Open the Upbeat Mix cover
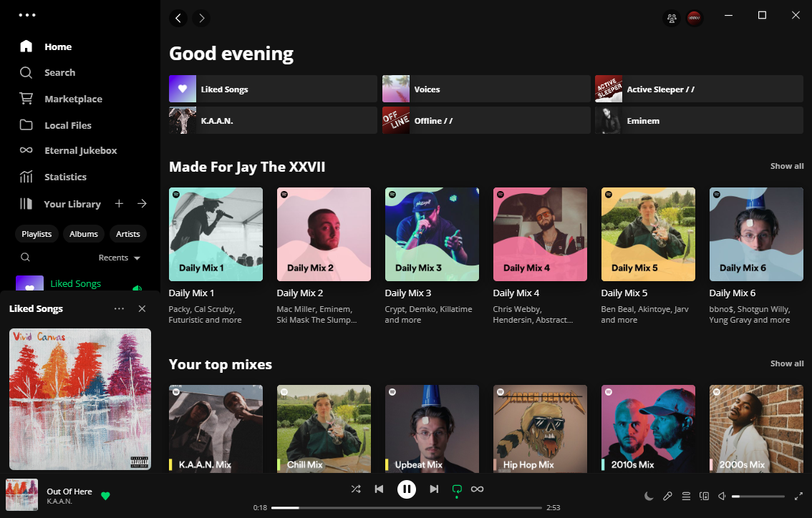 point(432,429)
